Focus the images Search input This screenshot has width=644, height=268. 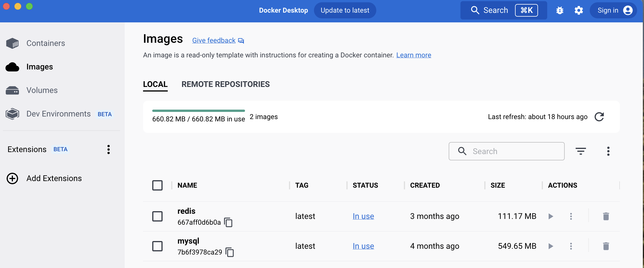[507, 151]
